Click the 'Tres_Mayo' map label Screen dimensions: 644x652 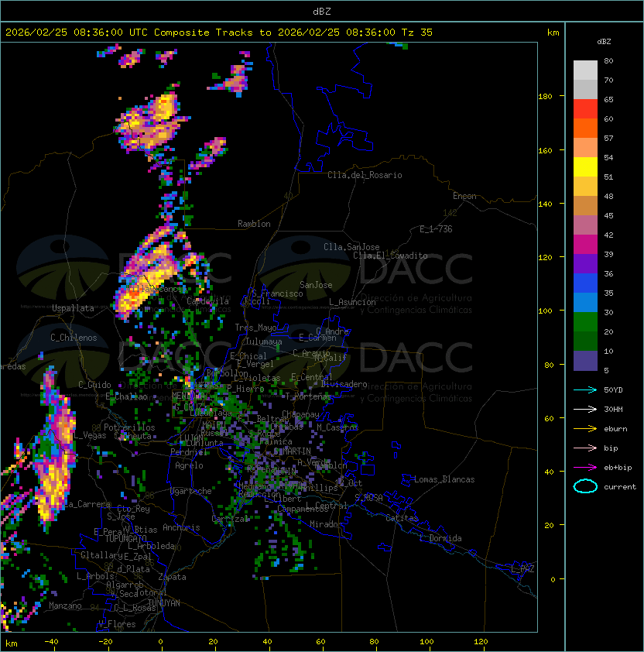255,328
